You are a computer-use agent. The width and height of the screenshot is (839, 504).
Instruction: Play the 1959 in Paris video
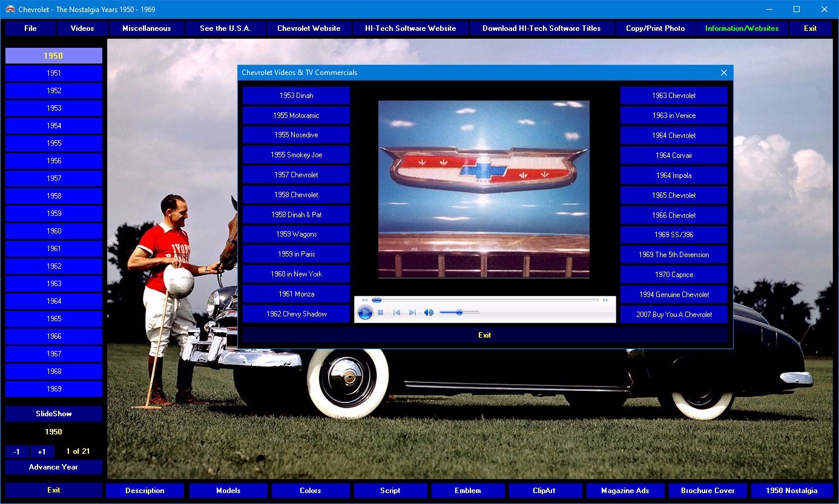[296, 254]
